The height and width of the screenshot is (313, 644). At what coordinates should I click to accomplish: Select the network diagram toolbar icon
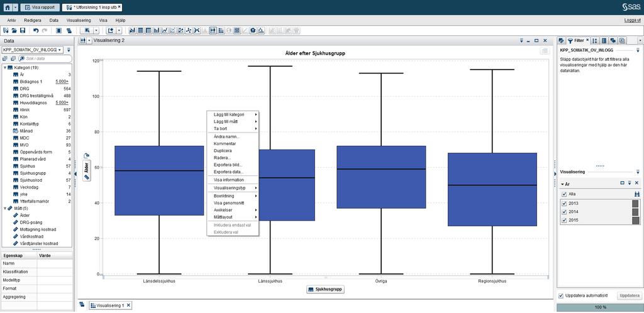(x=188, y=30)
